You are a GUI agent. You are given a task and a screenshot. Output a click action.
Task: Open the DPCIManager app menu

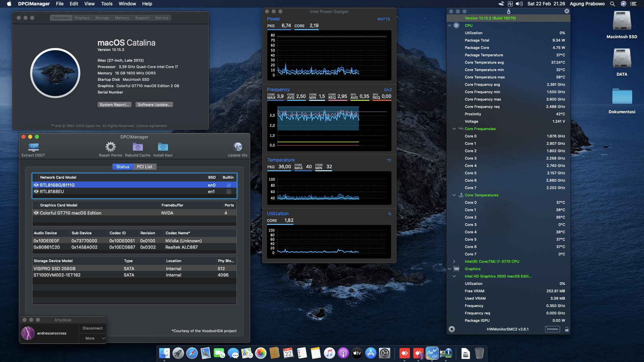[x=34, y=4]
